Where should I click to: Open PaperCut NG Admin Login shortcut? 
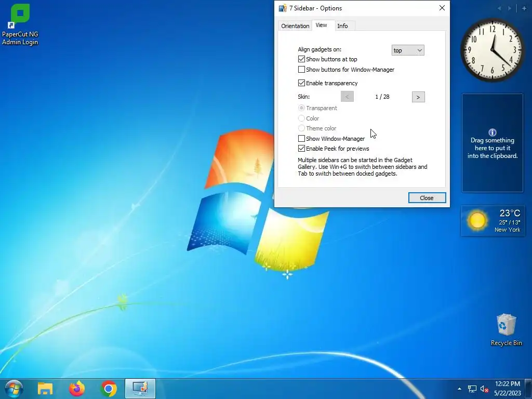(x=20, y=24)
